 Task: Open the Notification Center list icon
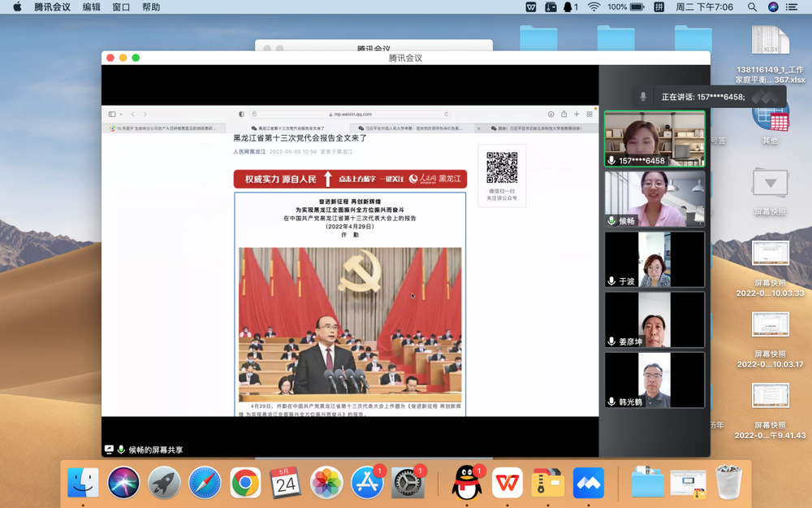pos(794,7)
